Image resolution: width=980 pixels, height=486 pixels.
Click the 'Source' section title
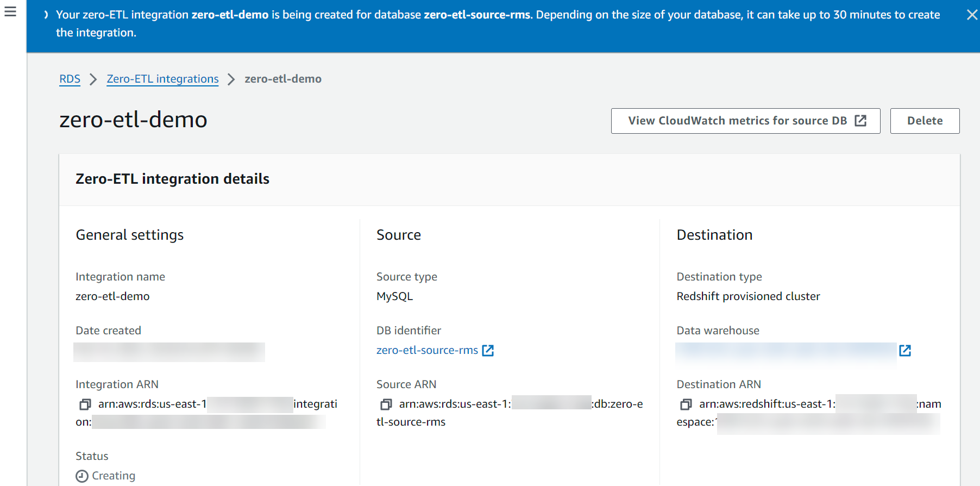click(399, 235)
